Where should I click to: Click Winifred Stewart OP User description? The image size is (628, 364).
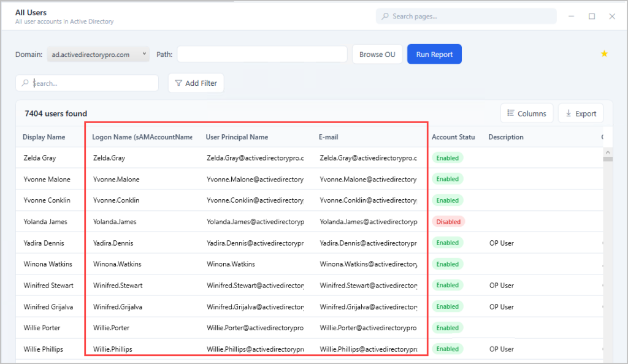tap(502, 285)
